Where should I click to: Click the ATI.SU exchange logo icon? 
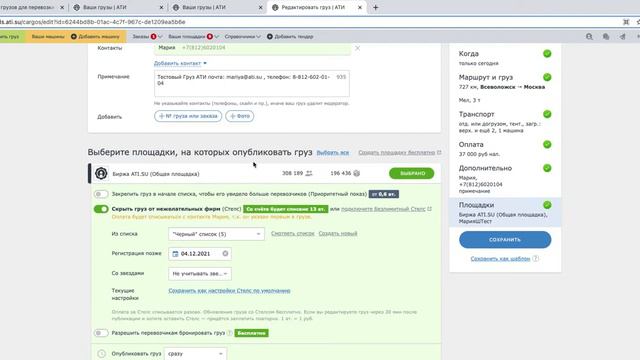101,173
